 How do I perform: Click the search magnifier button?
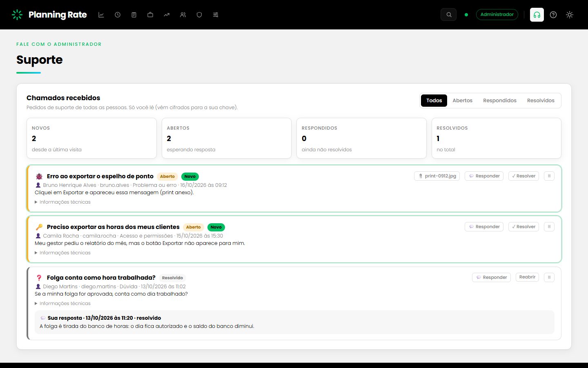pyautogui.click(x=449, y=15)
